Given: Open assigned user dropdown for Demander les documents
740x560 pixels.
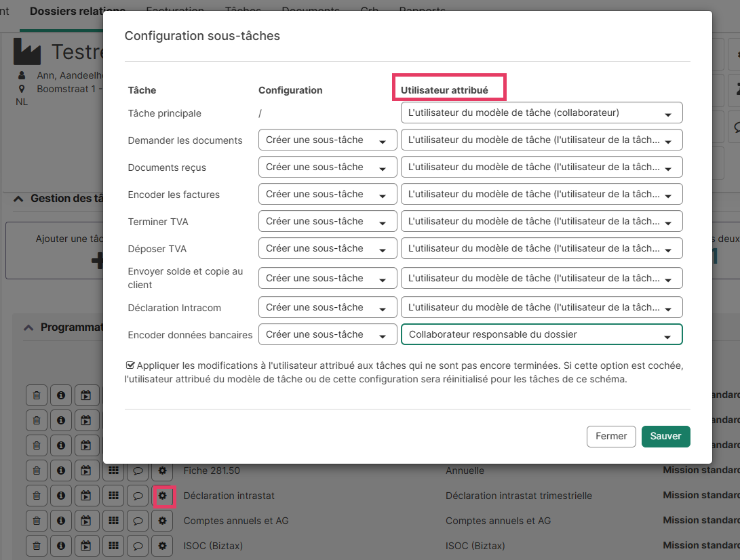Looking at the screenshot, I should (542, 140).
